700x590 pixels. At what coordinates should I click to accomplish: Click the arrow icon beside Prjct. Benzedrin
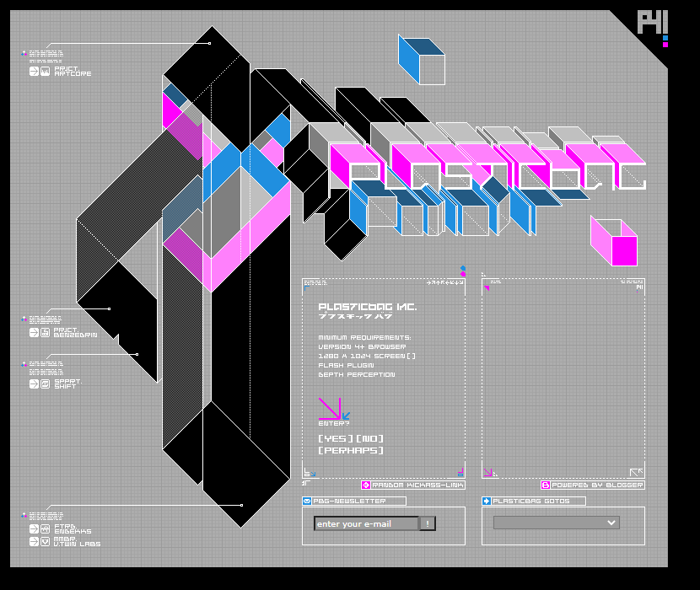[34, 332]
